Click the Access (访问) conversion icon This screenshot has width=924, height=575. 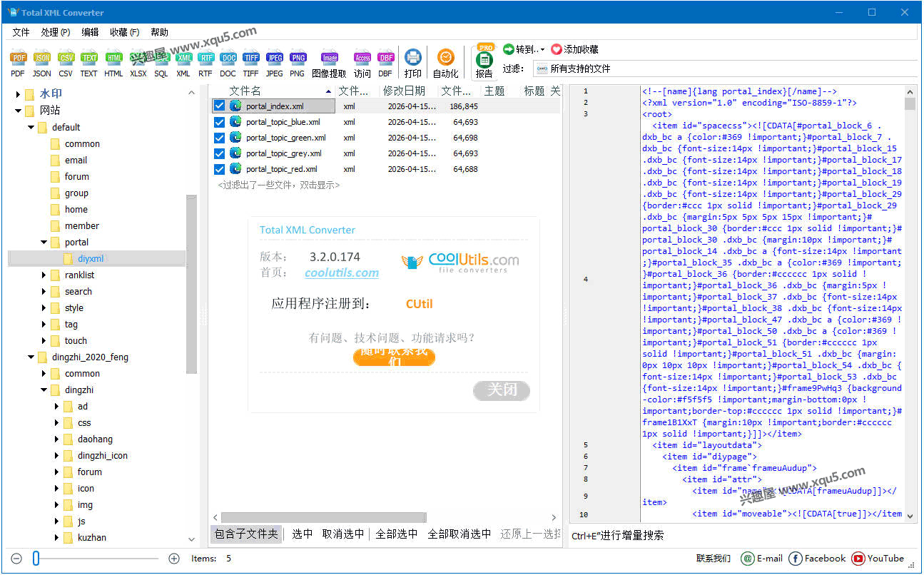(362, 63)
